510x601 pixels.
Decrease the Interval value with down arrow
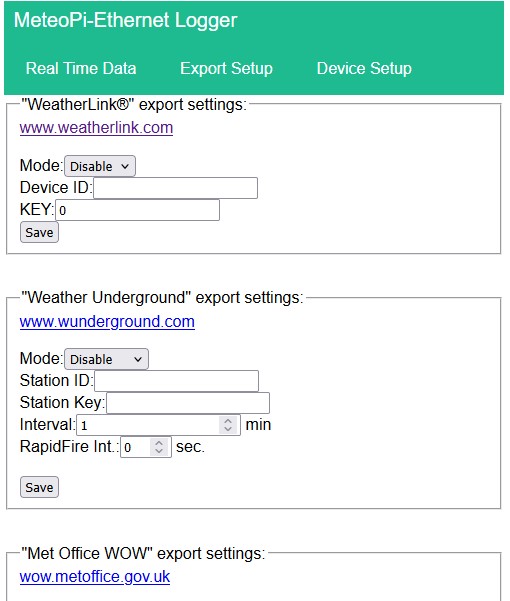(x=228, y=429)
